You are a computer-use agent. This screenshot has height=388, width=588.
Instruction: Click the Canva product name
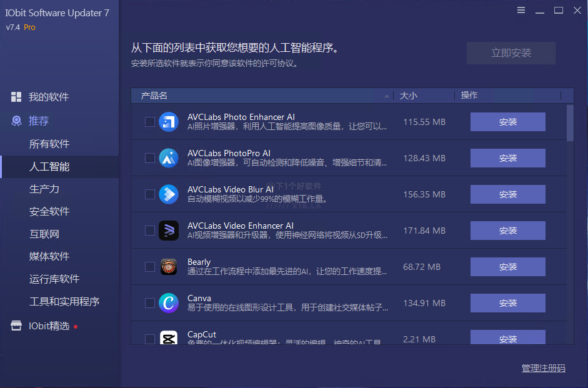[199, 298]
